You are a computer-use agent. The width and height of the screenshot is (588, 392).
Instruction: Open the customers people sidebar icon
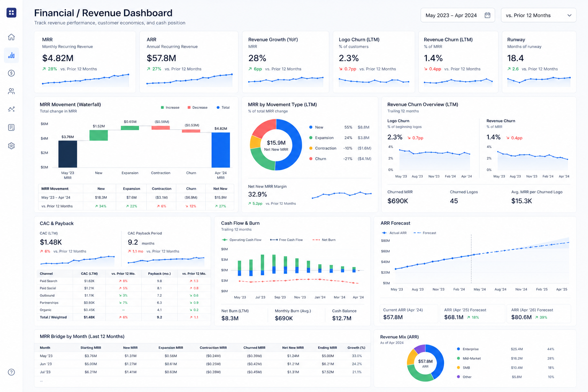tap(11, 91)
